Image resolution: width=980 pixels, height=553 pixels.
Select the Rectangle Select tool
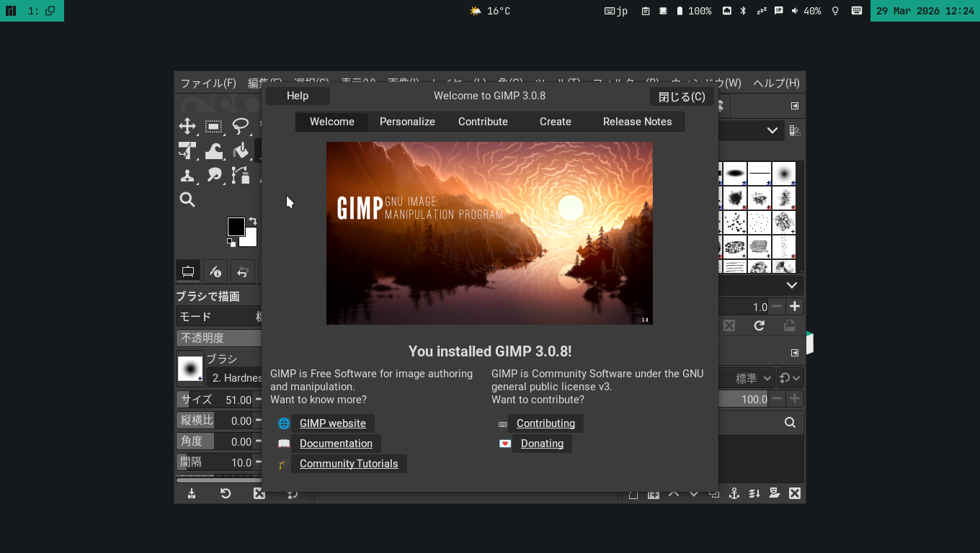pos(213,127)
